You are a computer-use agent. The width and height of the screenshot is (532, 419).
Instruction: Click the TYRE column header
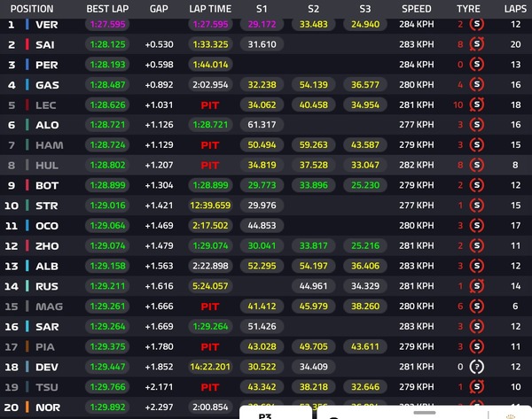pyautogui.click(x=468, y=9)
